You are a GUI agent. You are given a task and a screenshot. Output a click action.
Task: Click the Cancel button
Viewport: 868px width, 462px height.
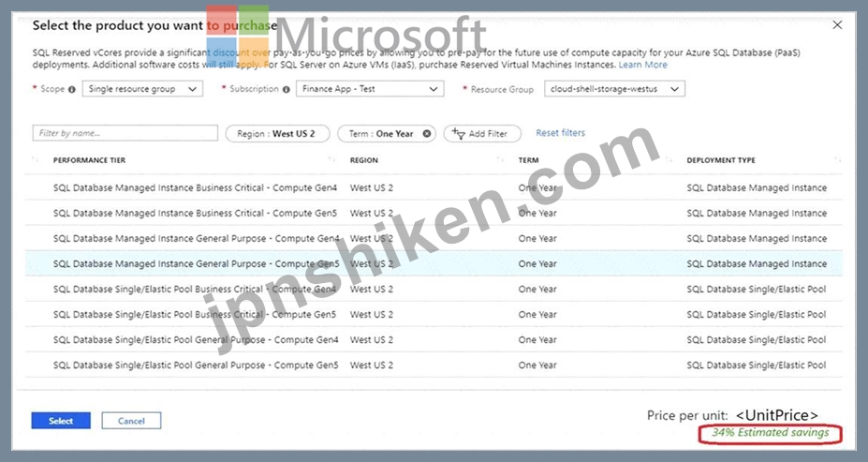(131, 421)
